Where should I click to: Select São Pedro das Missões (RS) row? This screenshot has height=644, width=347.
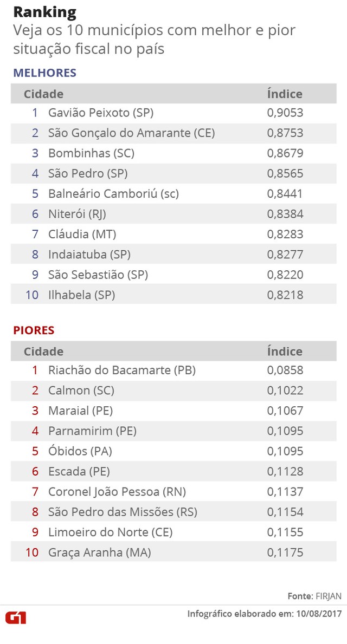point(173,512)
